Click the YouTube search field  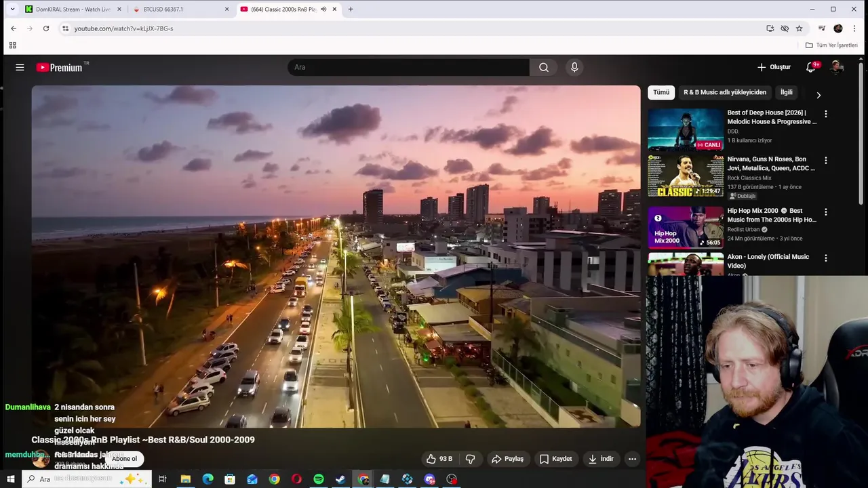[x=408, y=67]
